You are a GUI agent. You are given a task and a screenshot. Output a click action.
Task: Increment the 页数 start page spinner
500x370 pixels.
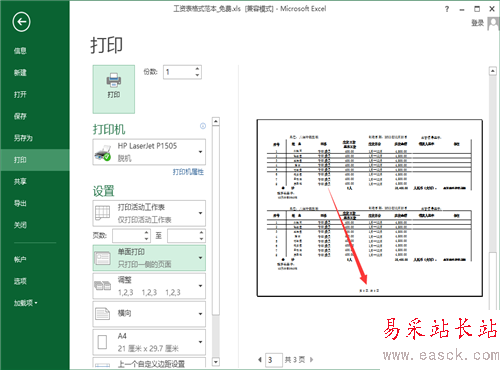click(x=147, y=232)
